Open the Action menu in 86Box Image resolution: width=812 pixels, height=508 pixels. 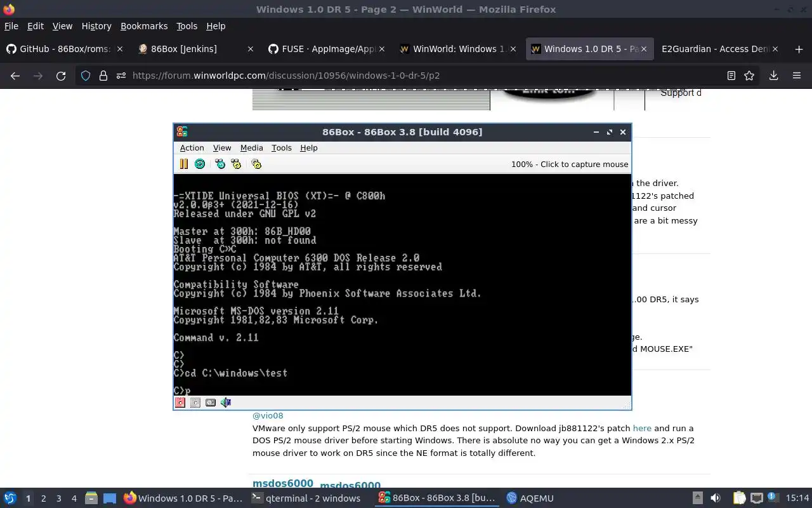coord(192,147)
